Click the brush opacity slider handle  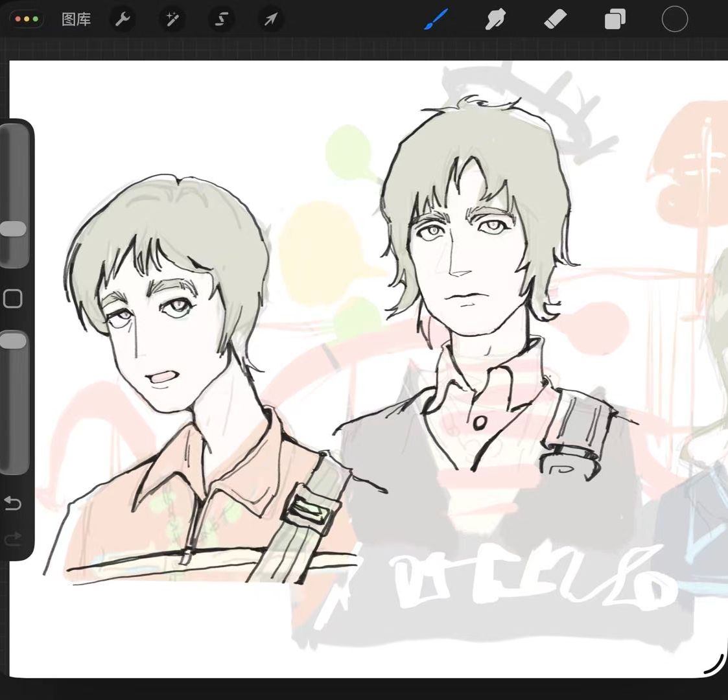coord(13,342)
